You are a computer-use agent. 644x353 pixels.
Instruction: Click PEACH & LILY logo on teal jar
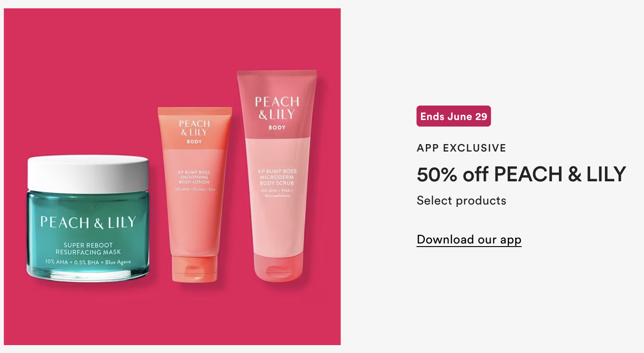click(x=88, y=222)
